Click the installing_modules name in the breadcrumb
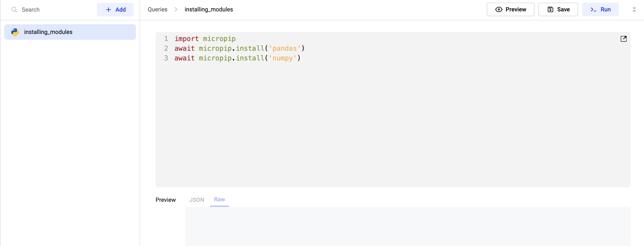644x246 pixels. pos(209,9)
